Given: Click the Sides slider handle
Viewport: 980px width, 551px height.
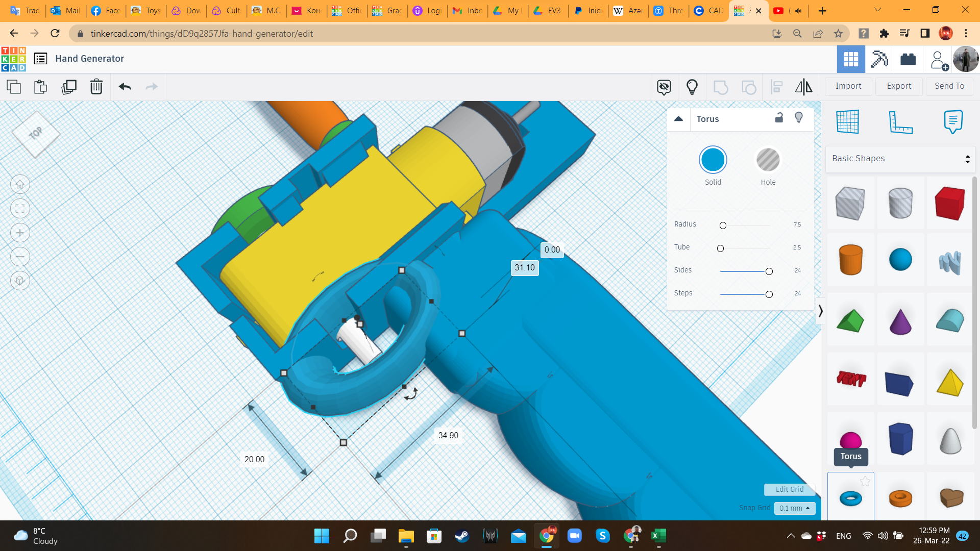Looking at the screenshot, I should point(769,271).
